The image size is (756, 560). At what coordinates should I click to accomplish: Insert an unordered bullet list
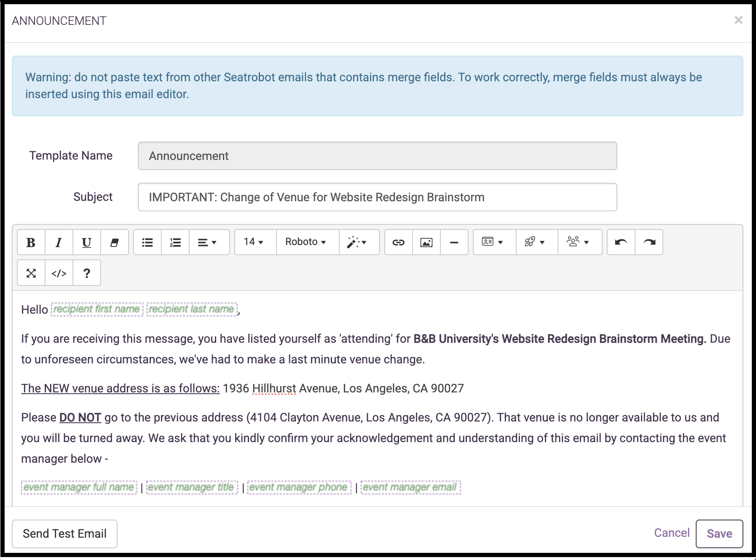pyautogui.click(x=147, y=242)
